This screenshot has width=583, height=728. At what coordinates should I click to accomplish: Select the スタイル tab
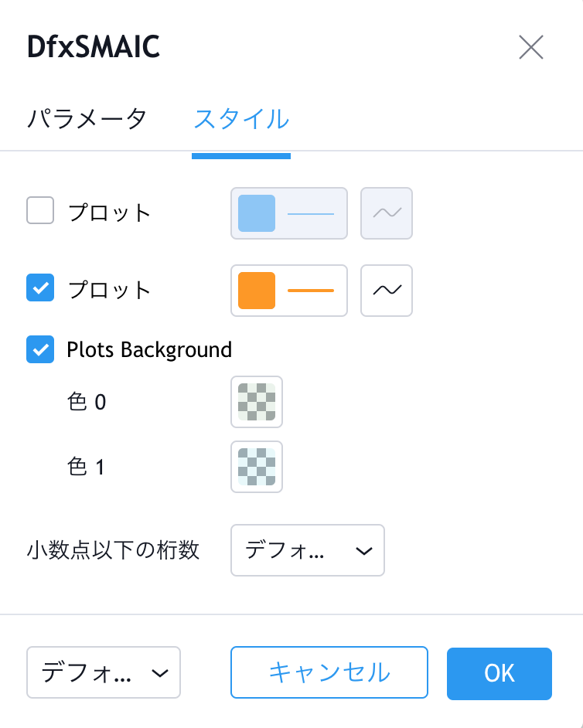(x=241, y=119)
